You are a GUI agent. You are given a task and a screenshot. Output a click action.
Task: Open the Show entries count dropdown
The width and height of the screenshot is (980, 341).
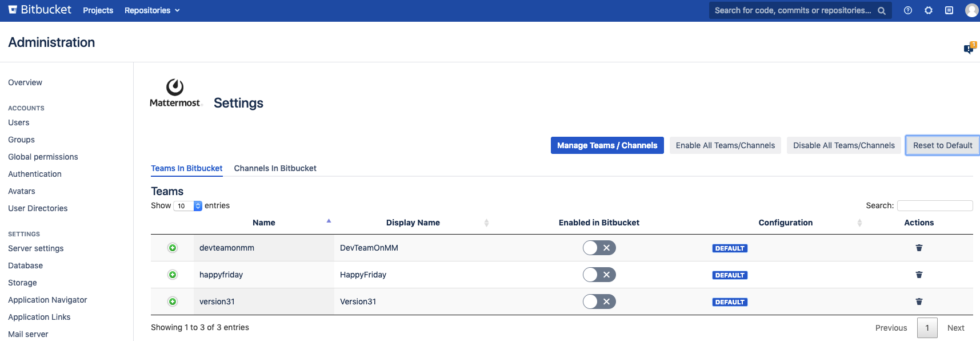point(188,206)
